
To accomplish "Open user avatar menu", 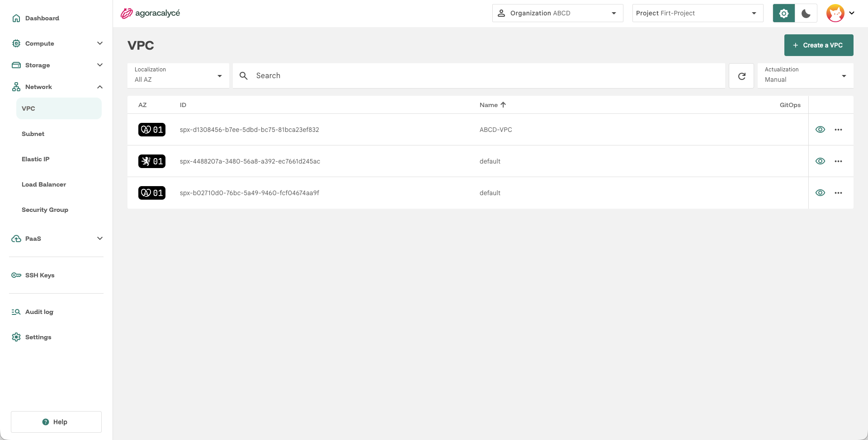I will 840,13.
